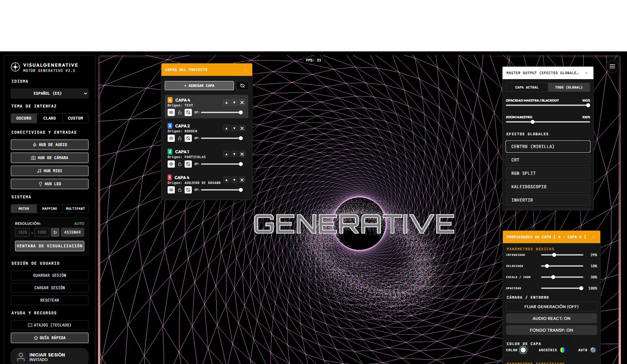This screenshot has height=364, width=627.
Task: Select the Arcoíris rainbow color swatch
Action: [563, 350]
